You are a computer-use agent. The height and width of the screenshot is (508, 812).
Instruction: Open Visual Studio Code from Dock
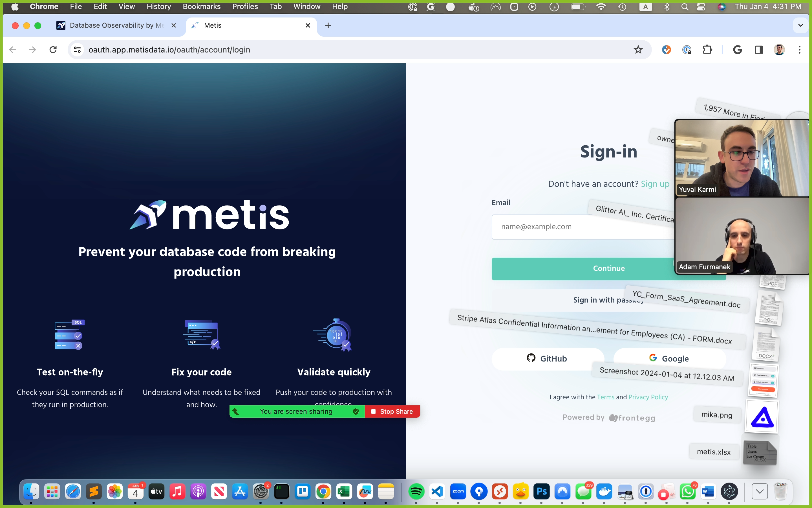click(437, 492)
